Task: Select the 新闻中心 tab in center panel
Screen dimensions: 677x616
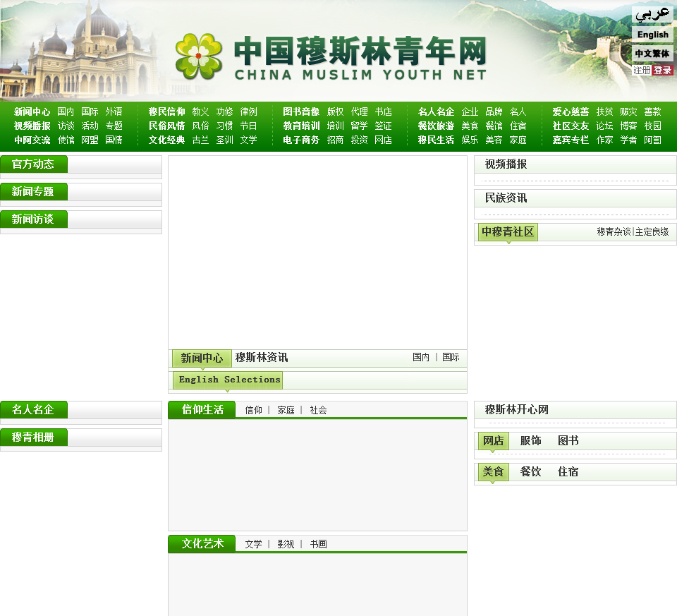Action: click(x=202, y=358)
